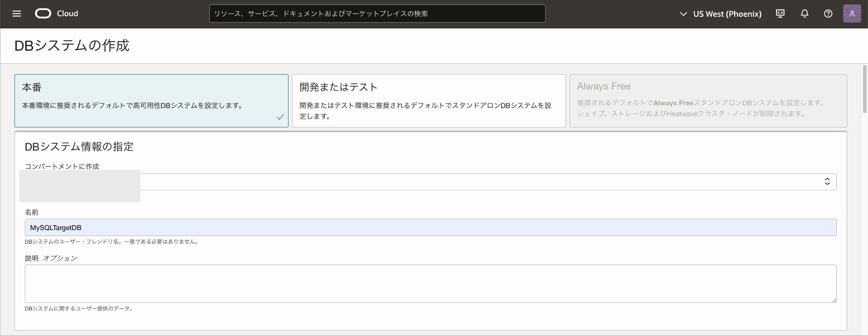The width and height of the screenshot is (868, 335).
Task: Click the Oracle Cloud logo
Action: pos(43,14)
